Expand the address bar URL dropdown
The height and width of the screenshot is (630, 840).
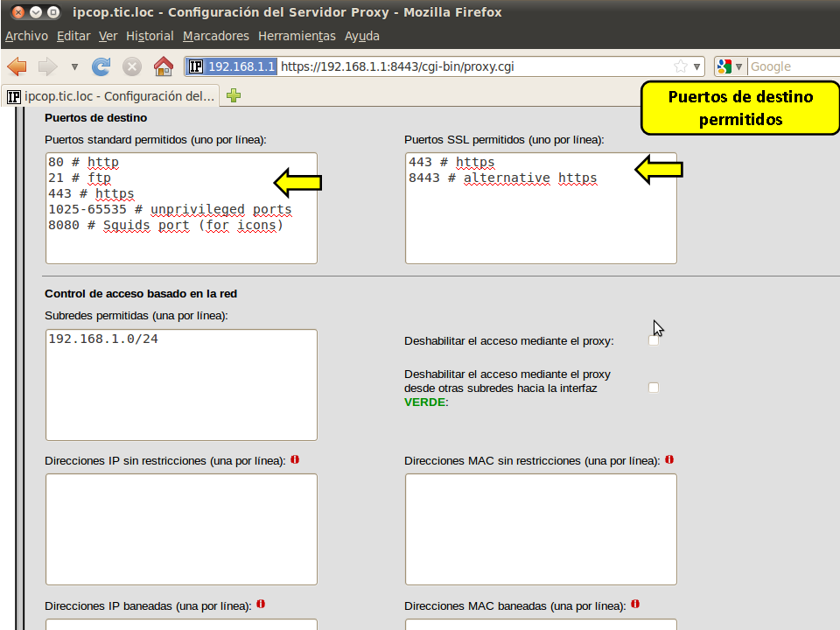pyautogui.click(x=697, y=66)
